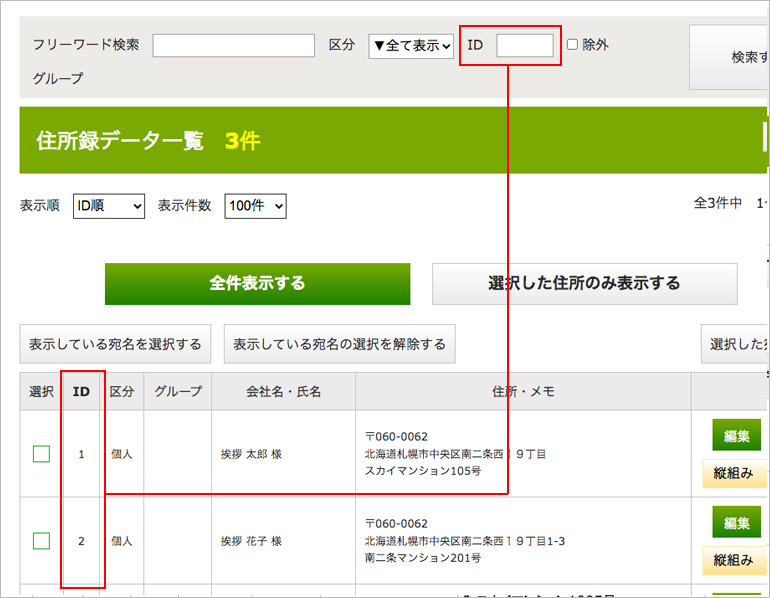Screen dimensions: 770x598
Task: Click the green 全件表示する button
Action: tap(257, 284)
